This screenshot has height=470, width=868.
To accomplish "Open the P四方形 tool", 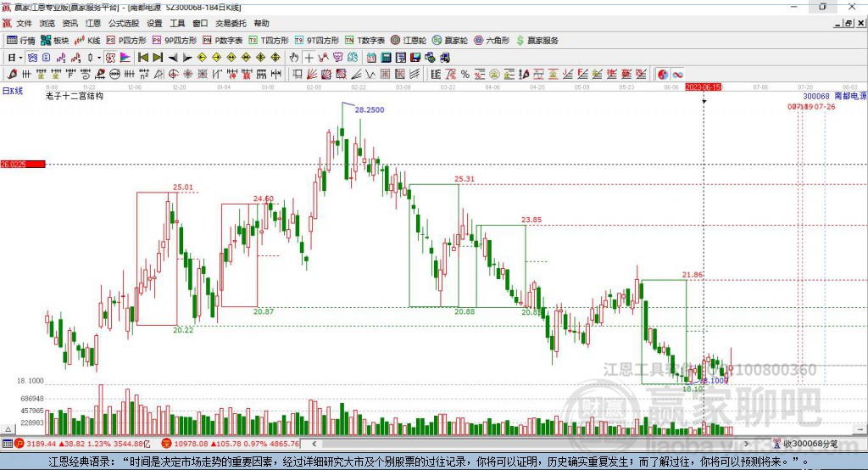I will [126, 41].
